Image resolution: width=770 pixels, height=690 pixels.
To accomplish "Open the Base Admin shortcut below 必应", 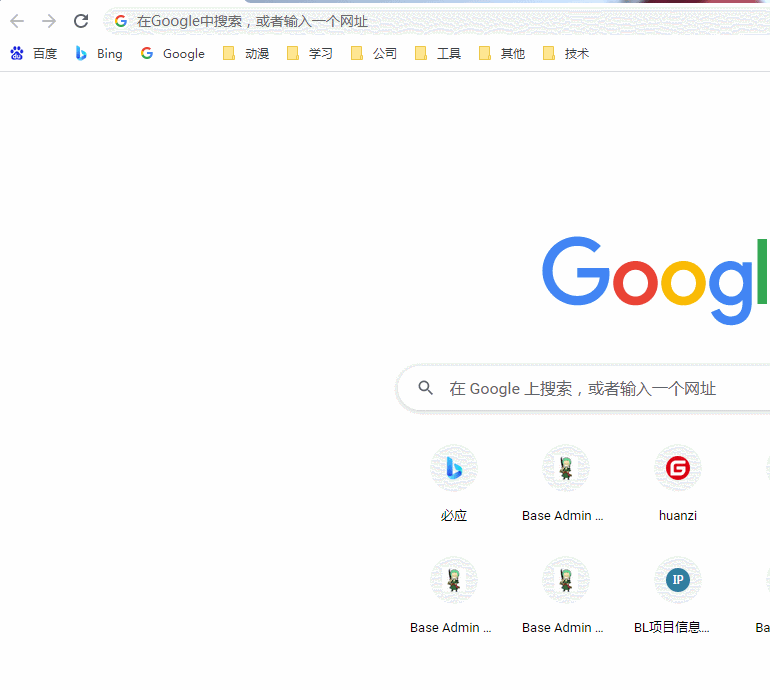I will (x=451, y=596).
